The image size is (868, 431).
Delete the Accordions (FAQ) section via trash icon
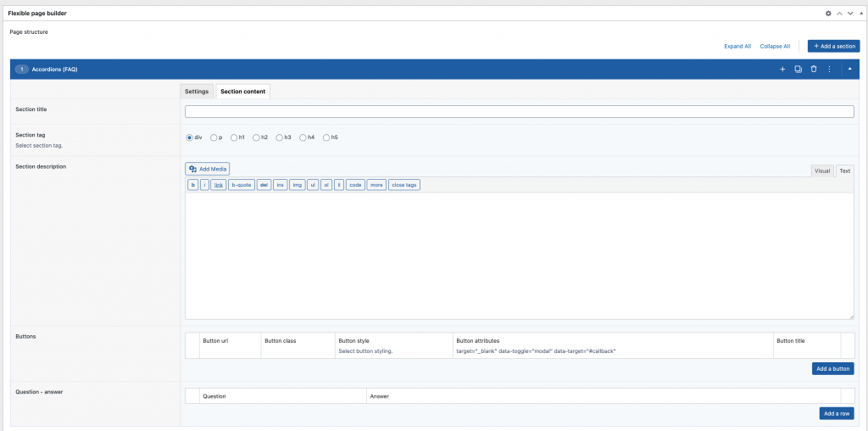click(x=814, y=70)
